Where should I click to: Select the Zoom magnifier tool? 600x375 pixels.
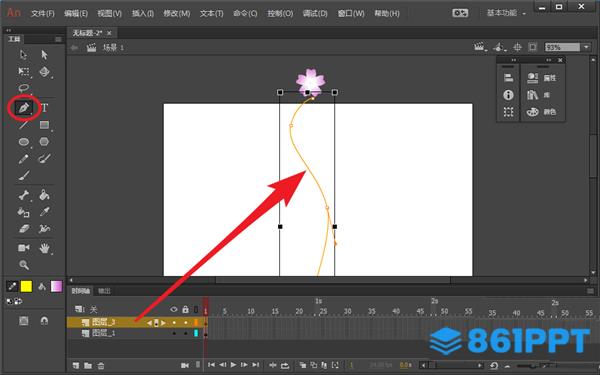click(x=24, y=264)
